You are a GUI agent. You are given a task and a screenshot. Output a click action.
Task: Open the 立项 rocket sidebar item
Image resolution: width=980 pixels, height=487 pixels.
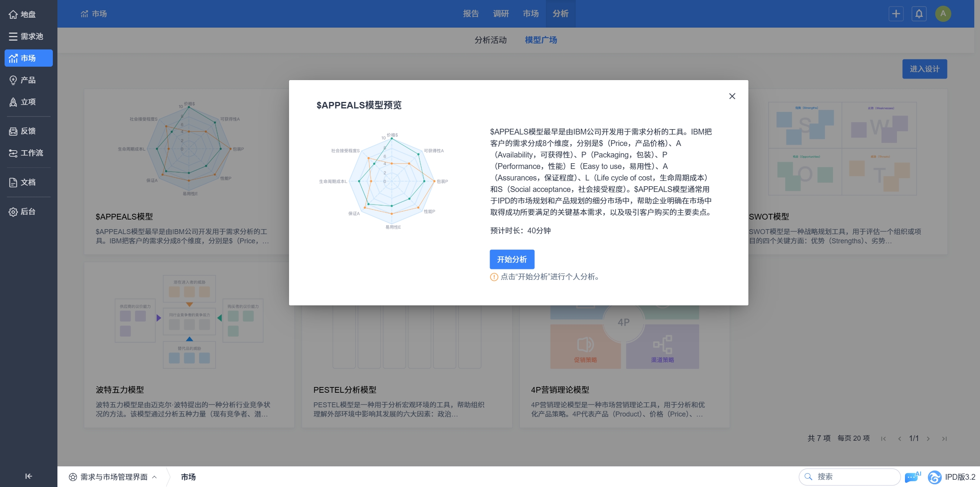(28, 102)
